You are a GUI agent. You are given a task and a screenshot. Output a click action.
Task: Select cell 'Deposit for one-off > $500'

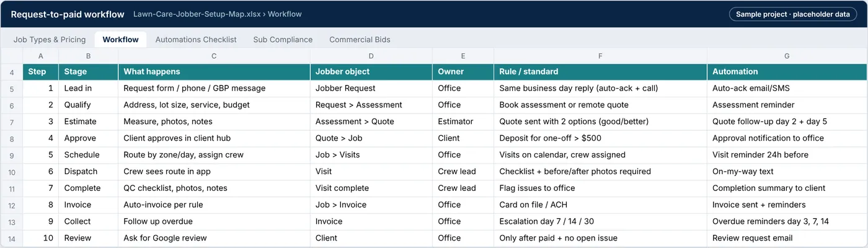[x=600, y=138]
